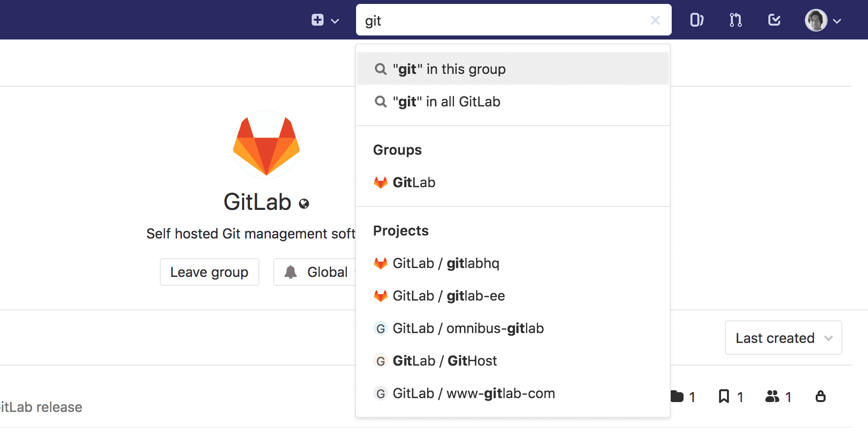Click the bell notification icon
The width and height of the screenshot is (868, 440).
(x=290, y=272)
